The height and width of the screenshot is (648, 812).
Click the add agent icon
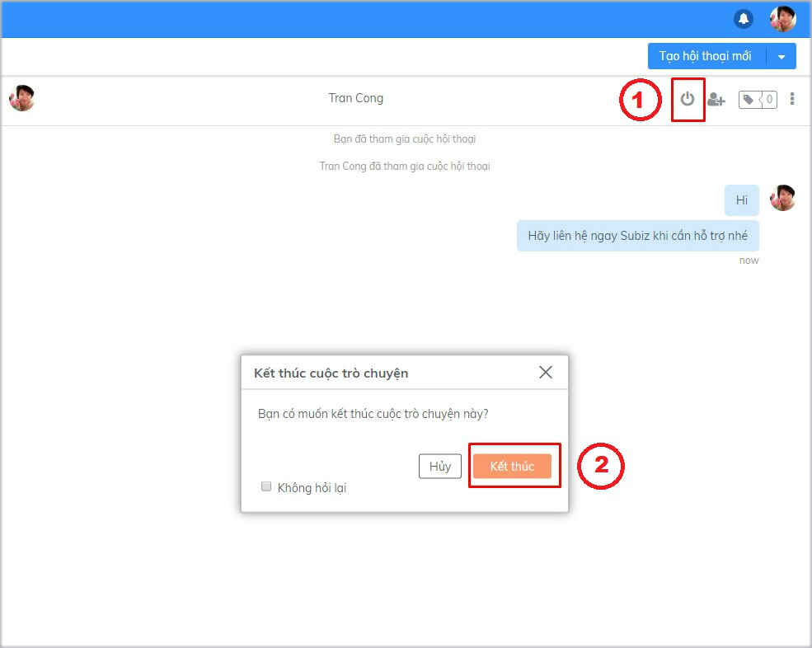(716, 100)
